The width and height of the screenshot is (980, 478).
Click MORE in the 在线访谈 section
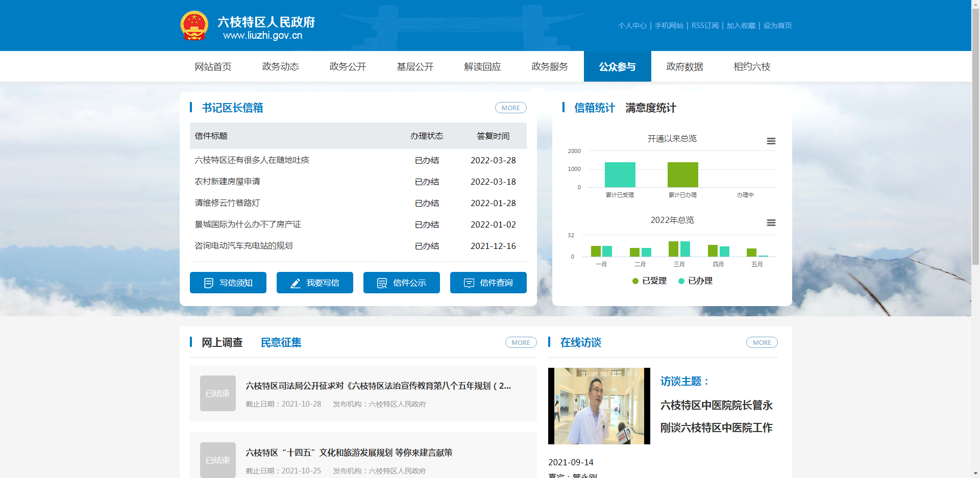pyautogui.click(x=762, y=343)
